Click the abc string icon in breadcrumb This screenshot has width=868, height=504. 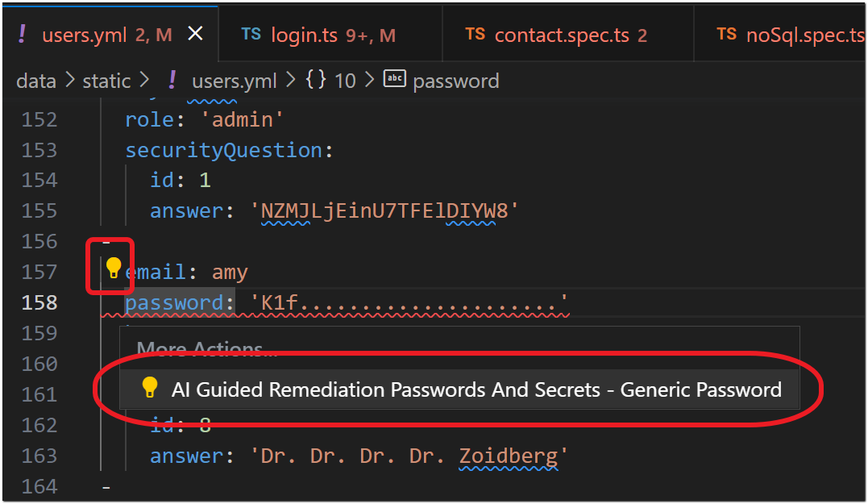point(395,79)
